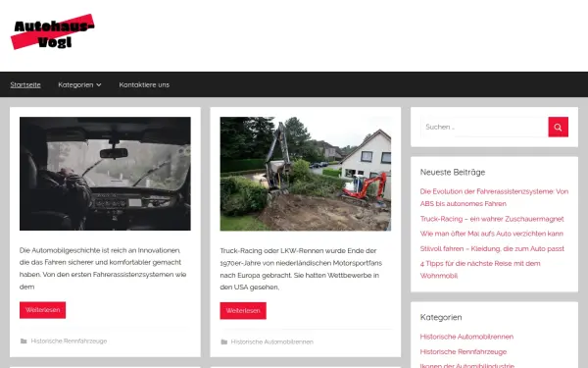Open the Historische Automobilrennen post category link
Image resolution: width=588 pixels, height=368 pixels.
coord(271,342)
